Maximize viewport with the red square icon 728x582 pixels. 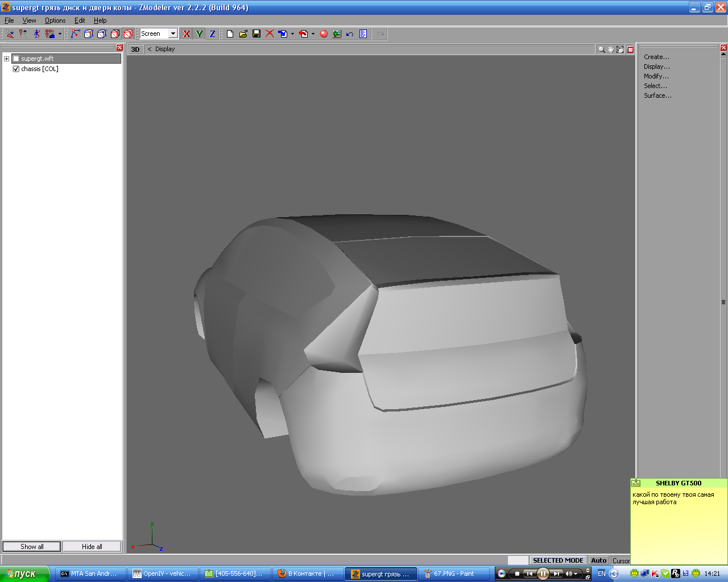630,49
